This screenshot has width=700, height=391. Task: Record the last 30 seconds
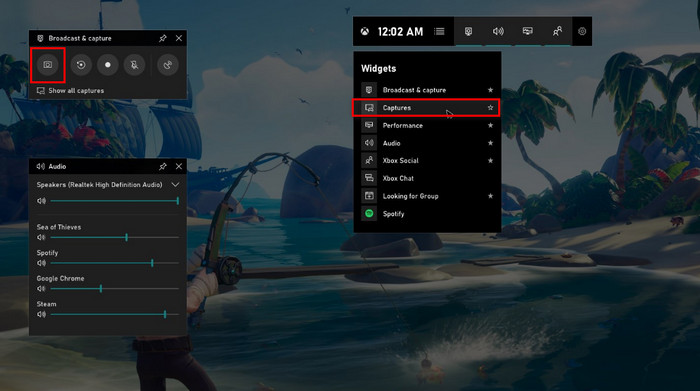(x=81, y=65)
